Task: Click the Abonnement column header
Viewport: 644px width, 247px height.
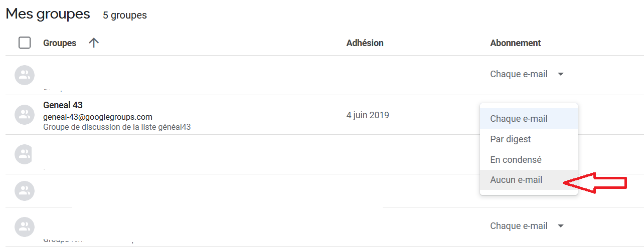Action: click(x=515, y=43)
